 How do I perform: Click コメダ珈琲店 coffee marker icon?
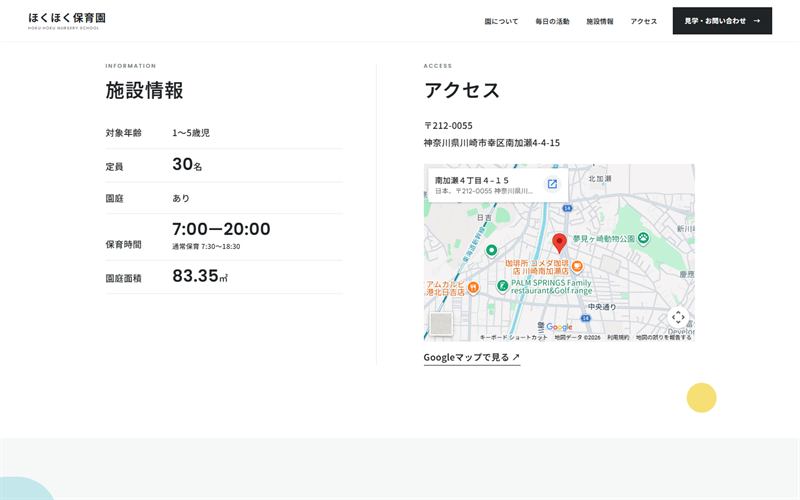577,266
